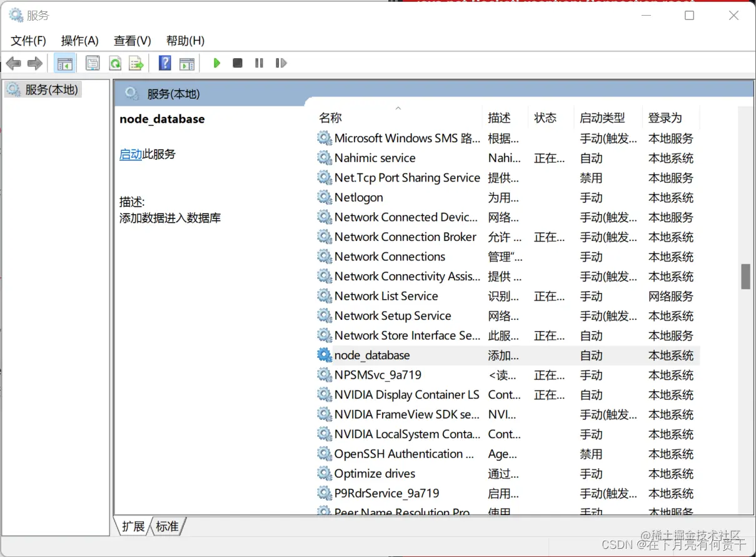Stop service with the square button
The width and height of the screenshot is (756, 557).
click(x=238, y=63)
